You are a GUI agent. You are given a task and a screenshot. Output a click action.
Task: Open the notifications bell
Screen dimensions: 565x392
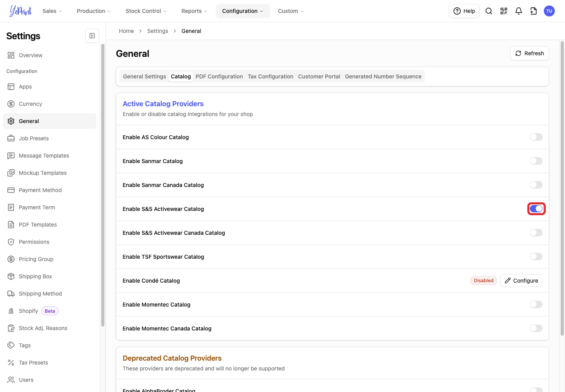[x=519, y=11]
